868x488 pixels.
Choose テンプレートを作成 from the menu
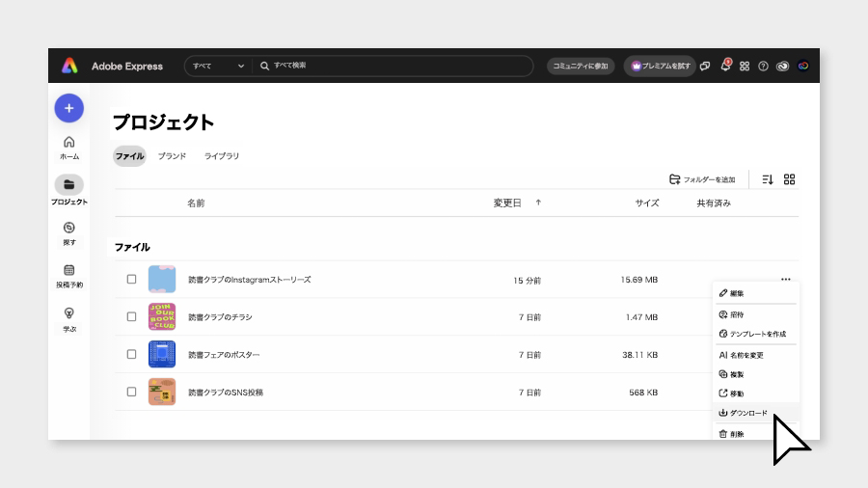click(755, 334)
